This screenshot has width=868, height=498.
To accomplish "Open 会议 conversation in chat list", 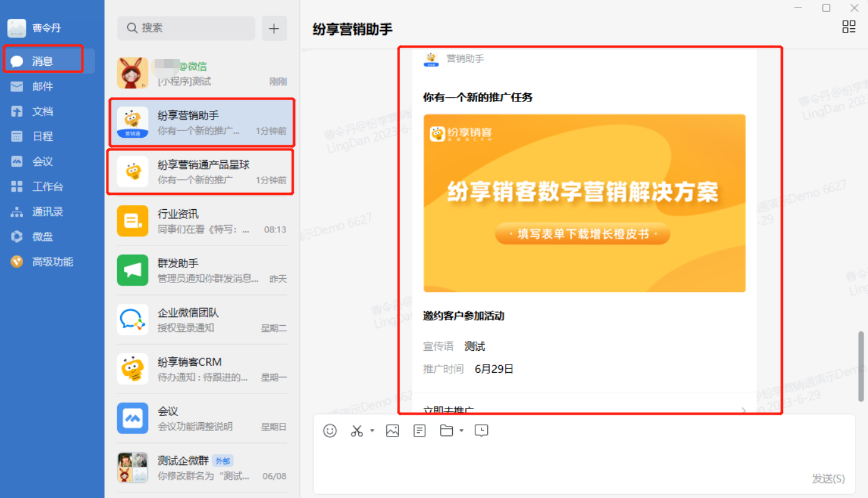I will (x=202, y=418).
